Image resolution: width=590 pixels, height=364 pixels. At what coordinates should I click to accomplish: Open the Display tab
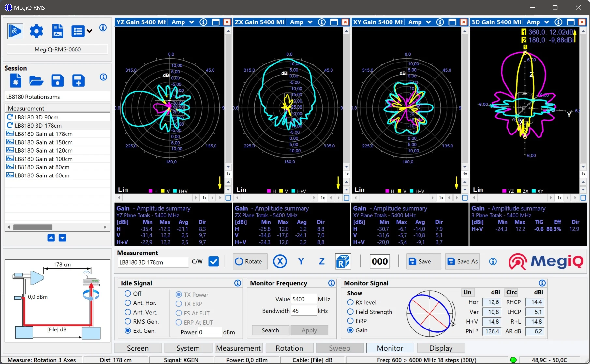point(440,348)
